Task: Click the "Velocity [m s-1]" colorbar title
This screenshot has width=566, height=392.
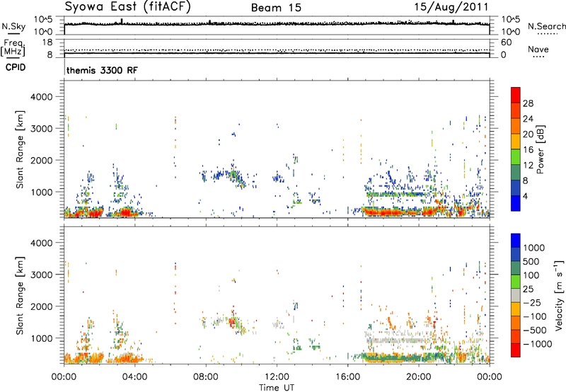Action: tap(559, 295)
